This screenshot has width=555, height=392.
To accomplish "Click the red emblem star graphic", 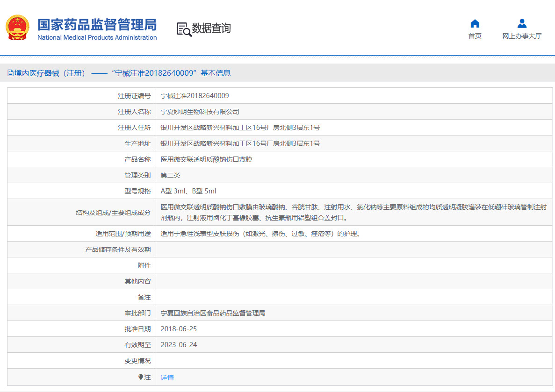I will tap(18, 21).
